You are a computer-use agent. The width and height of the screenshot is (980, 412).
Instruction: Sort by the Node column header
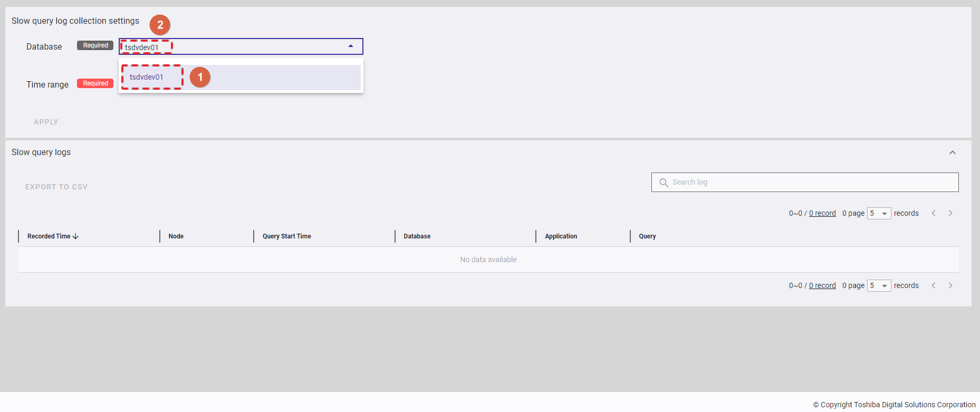pyautogui.click(x=176, y=236)
